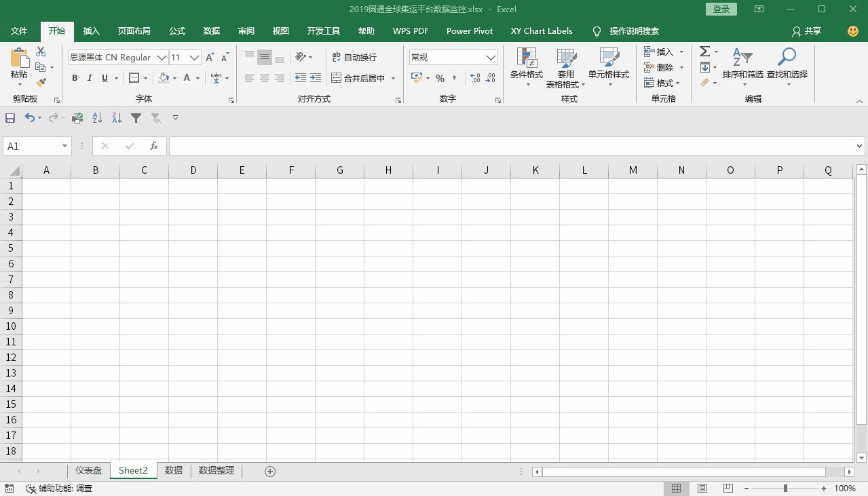Open 条件格式 conditional formatting
Image resolution: width=868 pixels, height=496 pixels.
tap(526, 67)
